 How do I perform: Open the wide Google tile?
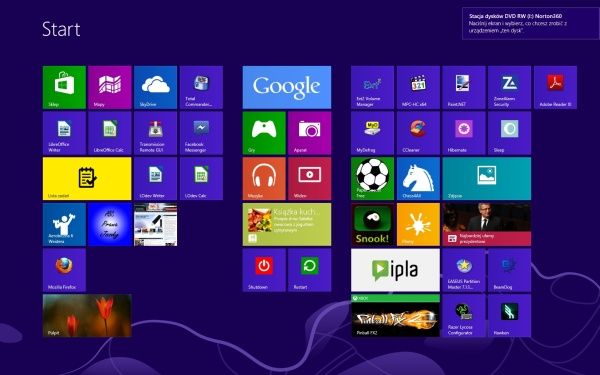click(x=287, y=87)
